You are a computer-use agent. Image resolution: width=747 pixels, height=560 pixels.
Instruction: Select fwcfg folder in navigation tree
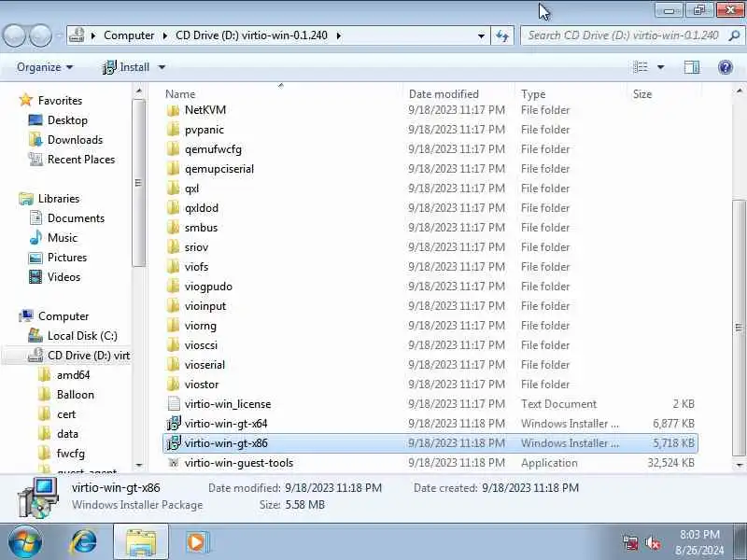tap(71, 454)
